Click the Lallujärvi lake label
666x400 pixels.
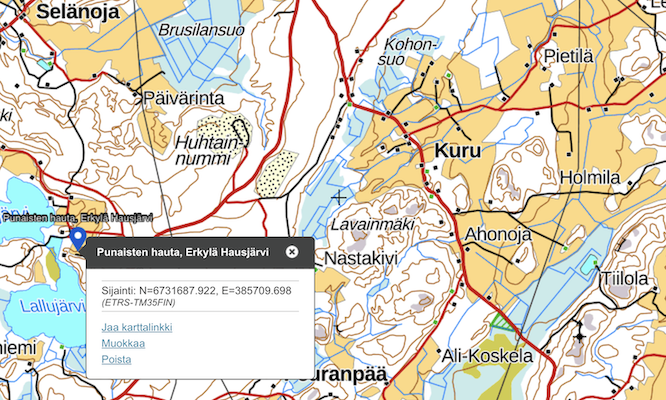tap(53, 307)
